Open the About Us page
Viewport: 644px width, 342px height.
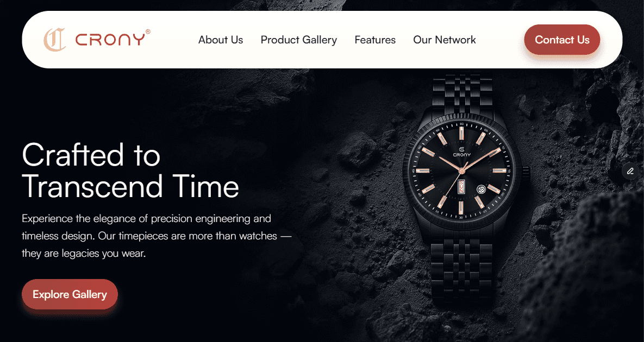coord(221,40)
